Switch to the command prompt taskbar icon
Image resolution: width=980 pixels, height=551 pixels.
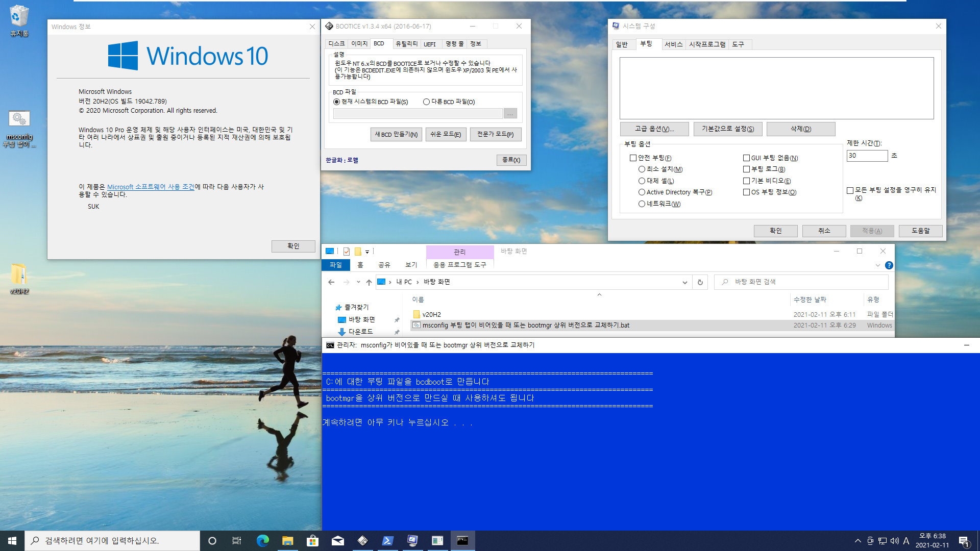point(462,541)
